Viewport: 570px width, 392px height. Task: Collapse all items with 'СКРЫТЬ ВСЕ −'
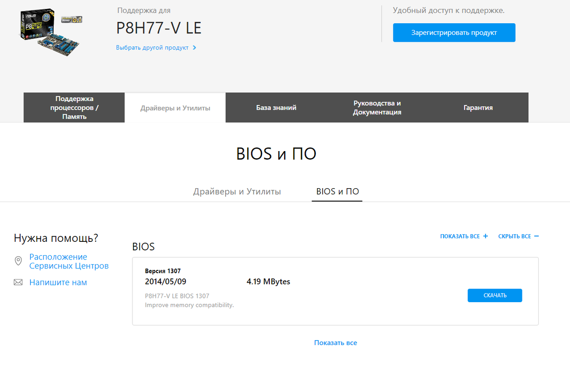coord(518,236)
